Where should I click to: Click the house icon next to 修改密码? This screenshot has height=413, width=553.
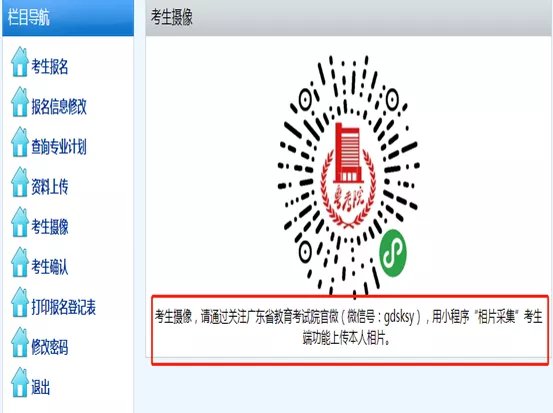click(19, 342)
